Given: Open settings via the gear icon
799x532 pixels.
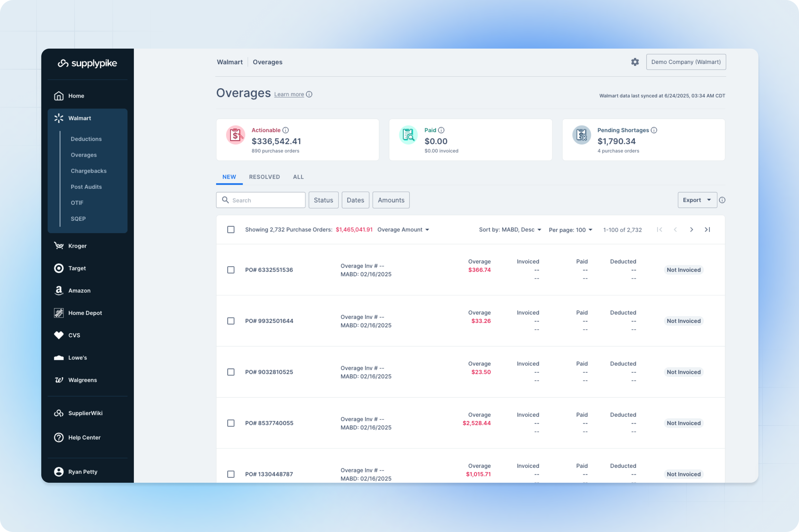Looking at the screenshot, I should (x=635, y=62).
